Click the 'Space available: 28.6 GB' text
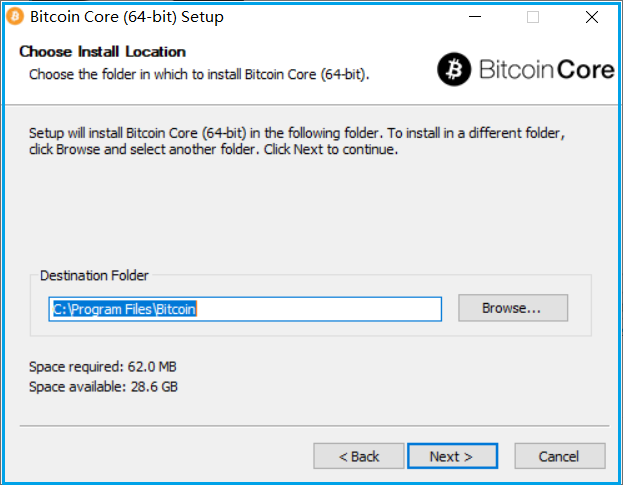The width and height of the screenshot is (623, 485). click(103, 386)
